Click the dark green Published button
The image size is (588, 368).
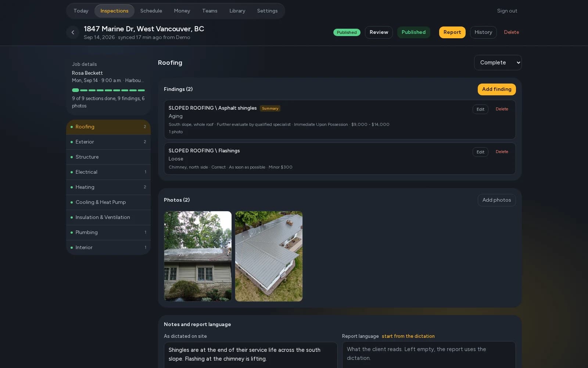coord(413,32)
